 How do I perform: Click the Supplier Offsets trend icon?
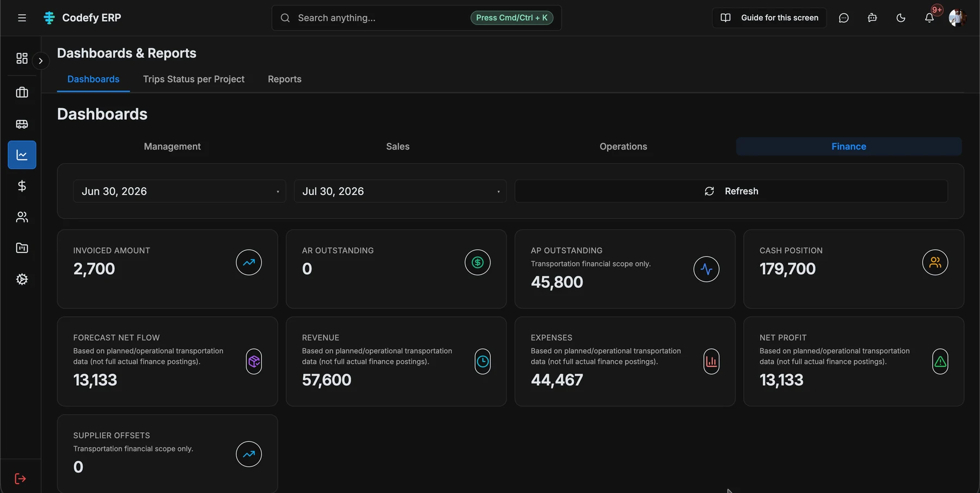click(249, 454)
